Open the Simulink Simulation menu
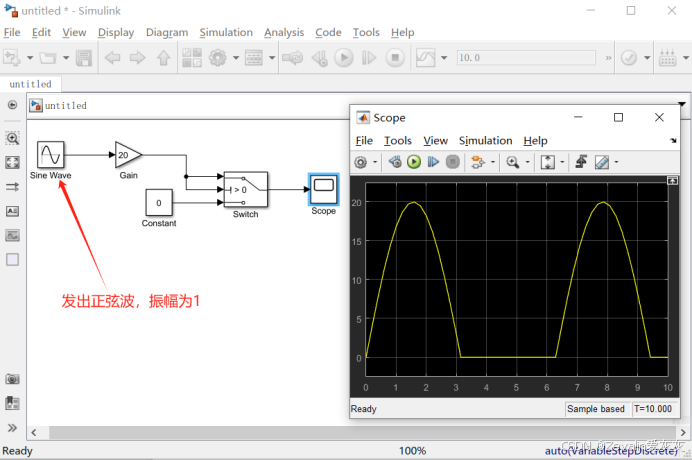692x460 pixels. tap(226, 32)
